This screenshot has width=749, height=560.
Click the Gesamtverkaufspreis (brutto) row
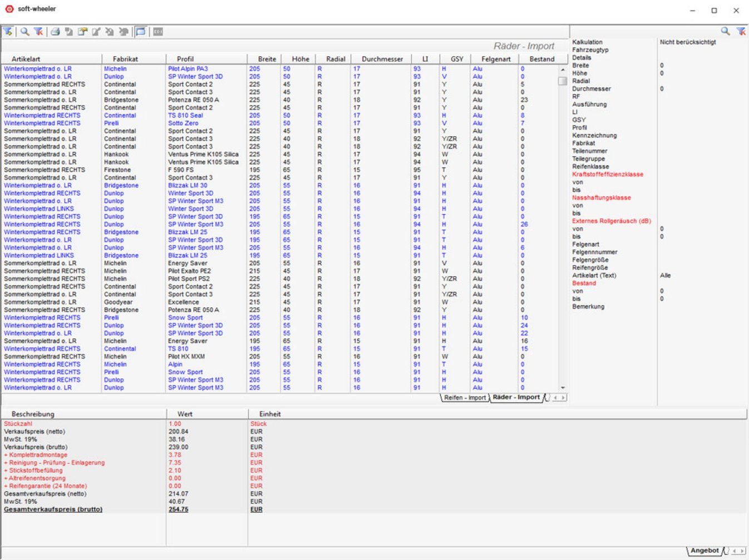pos(374,509)
